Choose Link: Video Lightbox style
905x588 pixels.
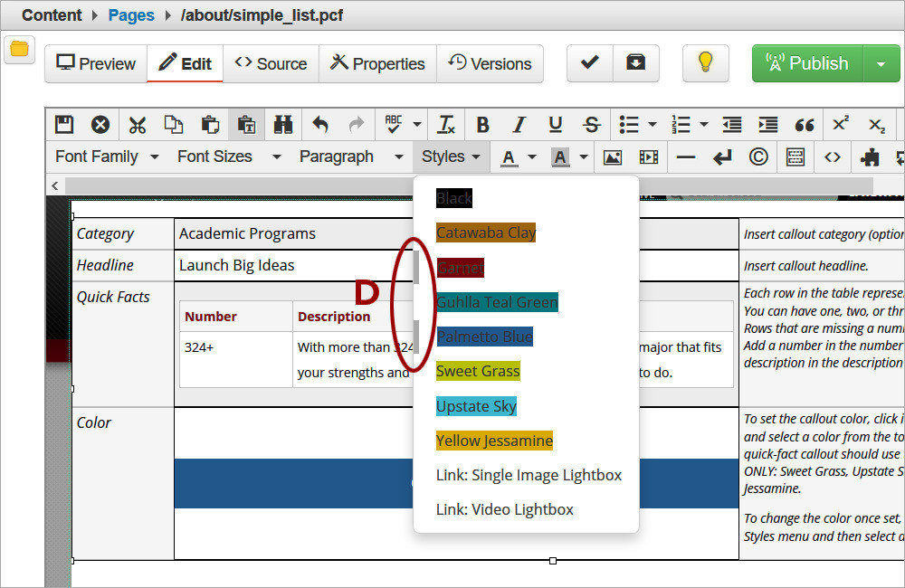(504, 509)
